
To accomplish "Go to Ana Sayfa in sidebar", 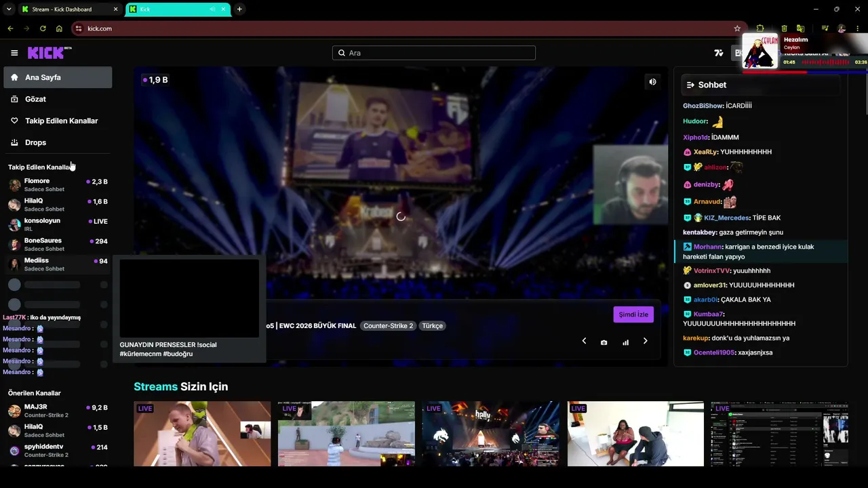I will coord(58,77).
